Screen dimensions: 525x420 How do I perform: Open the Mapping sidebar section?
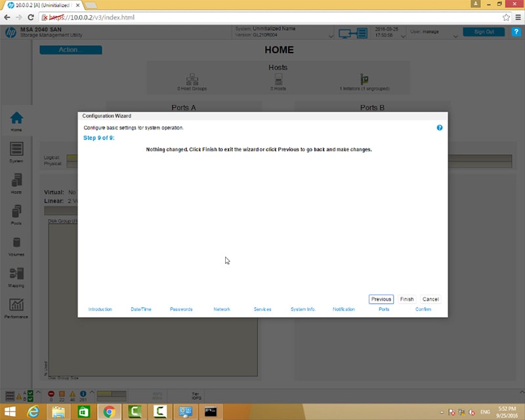click(16, 277)
